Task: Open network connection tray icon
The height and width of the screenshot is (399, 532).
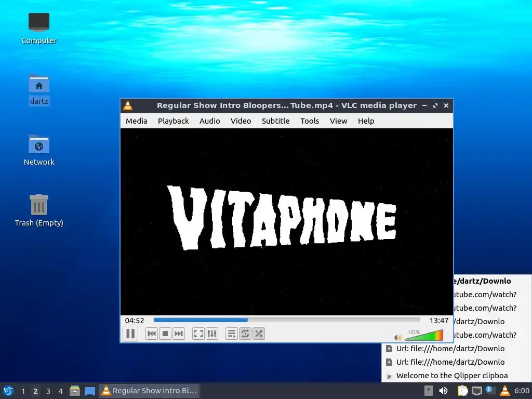Action: 477,391
